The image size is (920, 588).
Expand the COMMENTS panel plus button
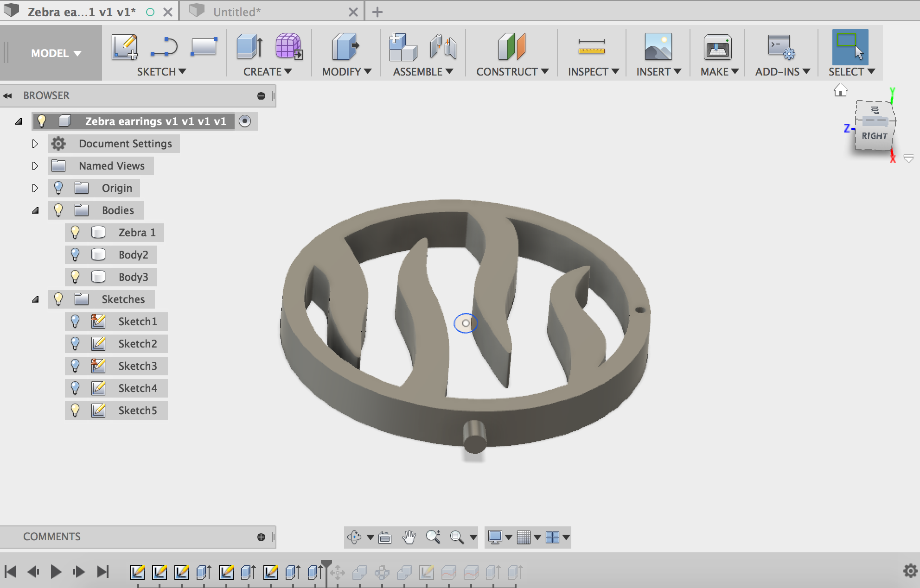tap(261, 537)
